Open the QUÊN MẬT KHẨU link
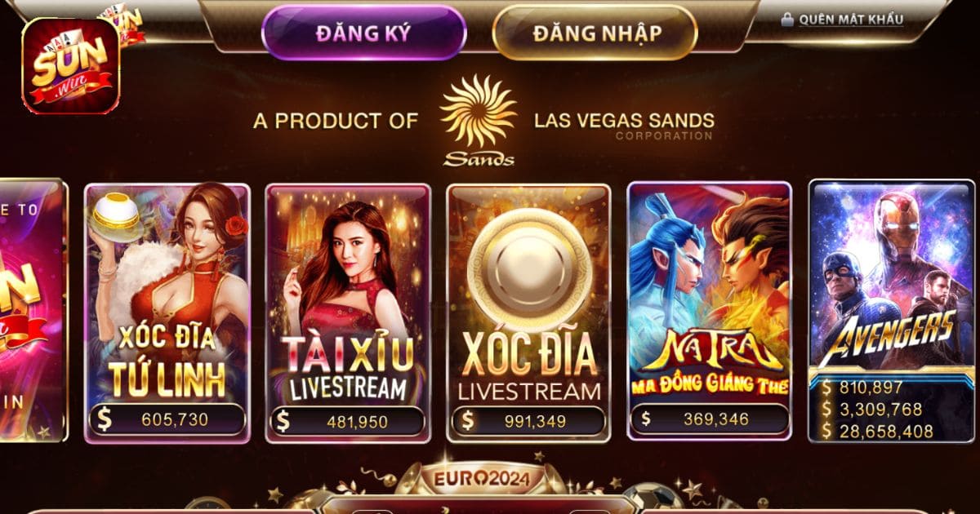This screenshot has width=980, height=514. [x=851, y=20]
